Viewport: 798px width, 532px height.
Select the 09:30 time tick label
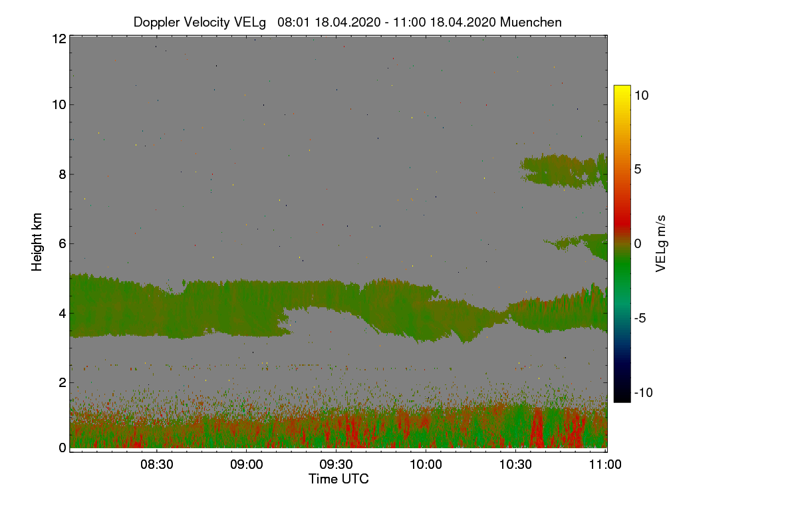point(336,465)
